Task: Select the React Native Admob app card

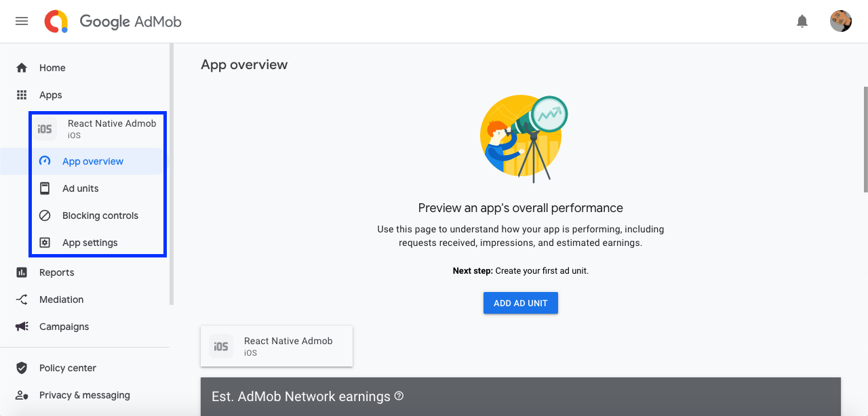Action: (277, 346)
